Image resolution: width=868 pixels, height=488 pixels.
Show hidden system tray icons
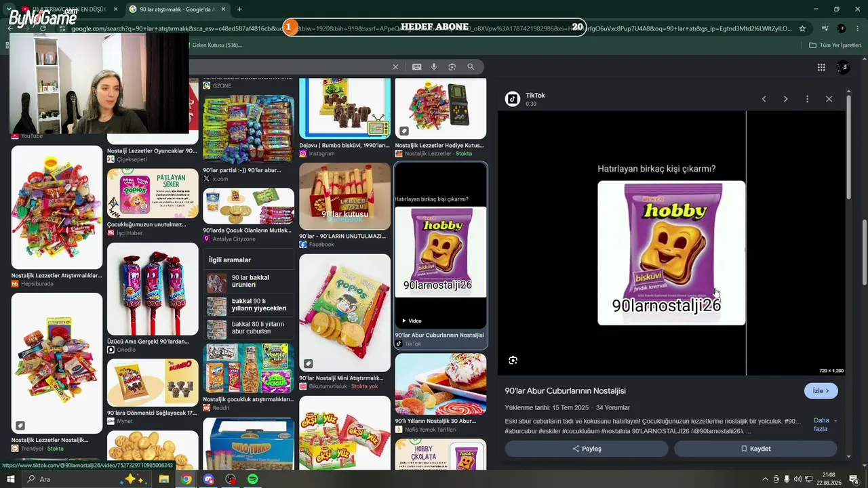click(x=766, y=479)
